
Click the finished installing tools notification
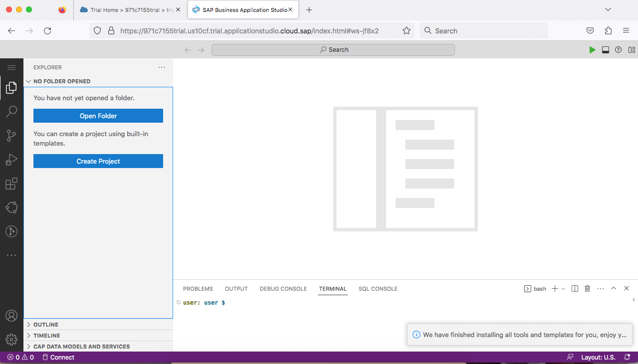(520, 335)
